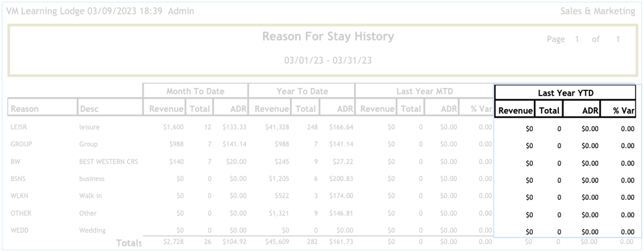The width and height of the screenshot is (644, 252).
Task: Select the Last Year YTD group header
Action: coord(565,93)
